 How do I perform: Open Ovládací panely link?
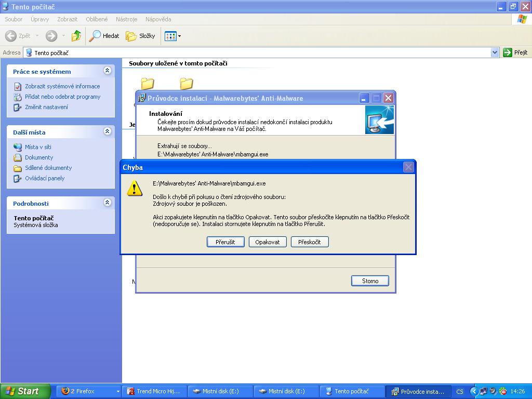coord(45,178)
